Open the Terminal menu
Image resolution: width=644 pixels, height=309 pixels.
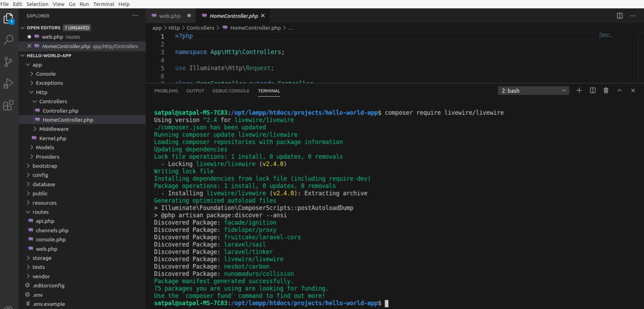click(x=104, y=4)
